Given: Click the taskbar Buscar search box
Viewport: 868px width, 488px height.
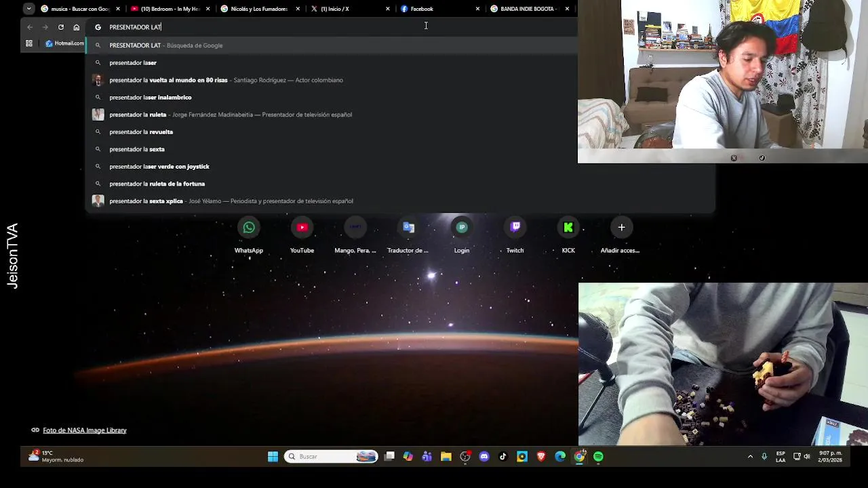Looking at the screenshot, I should click(331, 457).
